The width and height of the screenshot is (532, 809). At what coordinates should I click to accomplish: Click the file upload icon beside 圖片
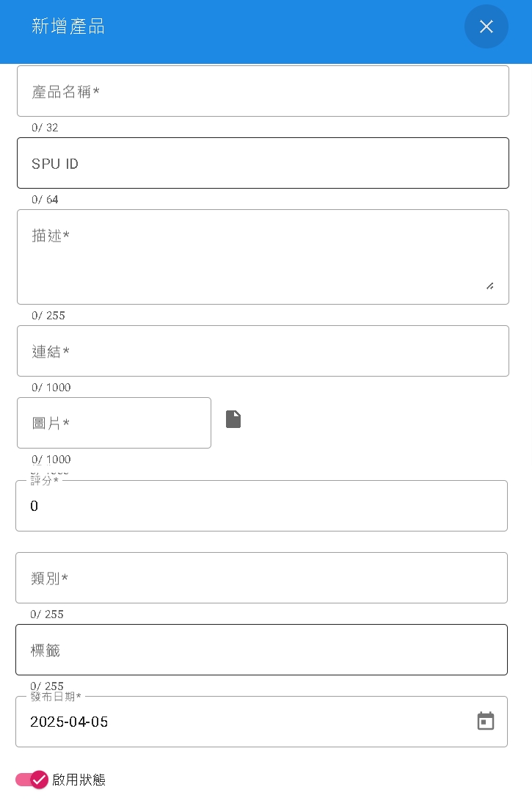click(x=233, y=419)
